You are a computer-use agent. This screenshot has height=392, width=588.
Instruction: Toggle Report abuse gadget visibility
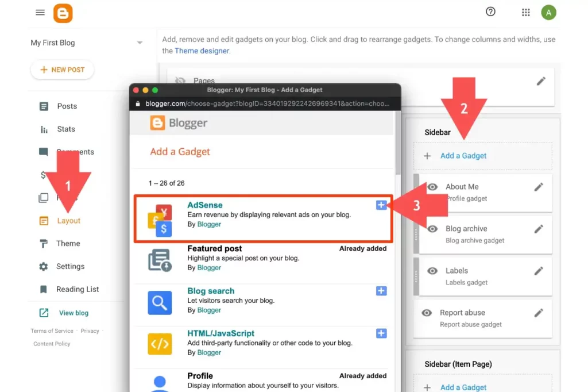click(x=427, y=313)
